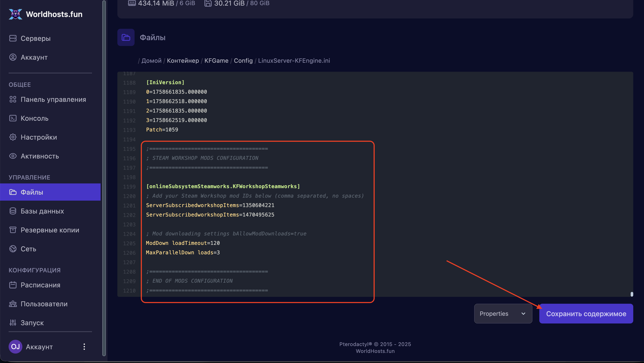Click the Настройки gear icon

[13, 137]
